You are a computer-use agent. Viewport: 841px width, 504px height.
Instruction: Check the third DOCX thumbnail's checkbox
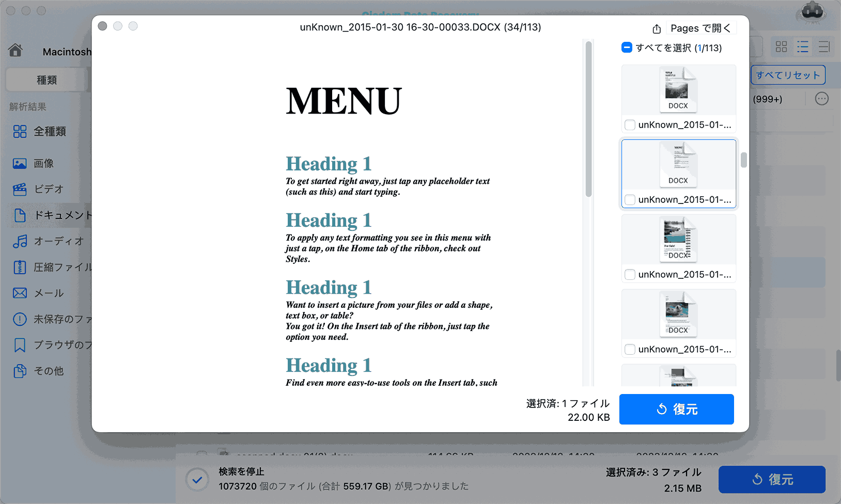point(630,275)
